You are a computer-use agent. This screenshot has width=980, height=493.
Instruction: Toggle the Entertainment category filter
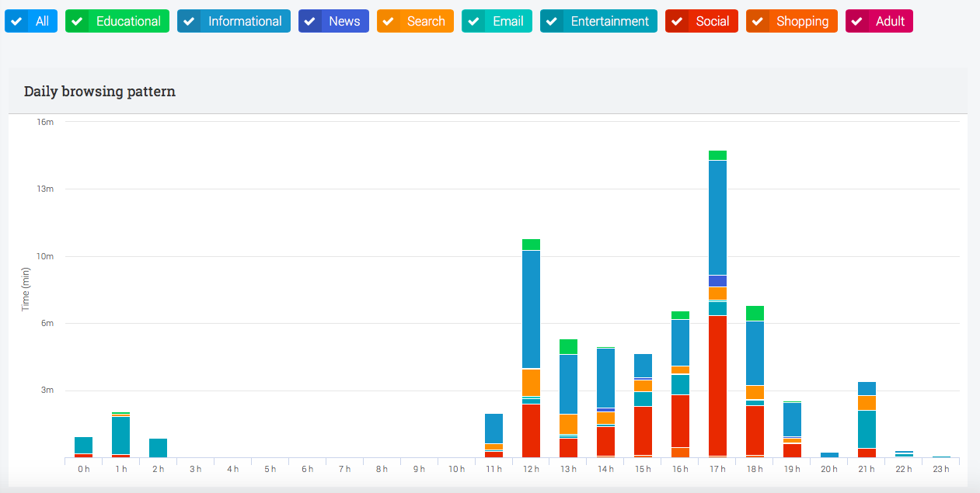599,21
